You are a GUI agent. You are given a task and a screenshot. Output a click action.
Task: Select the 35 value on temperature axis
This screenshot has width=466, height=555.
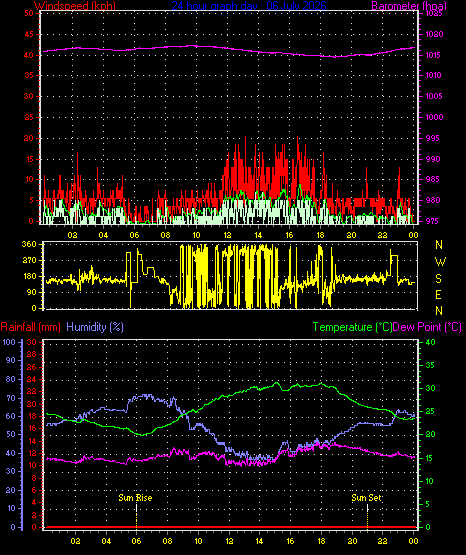430,365
